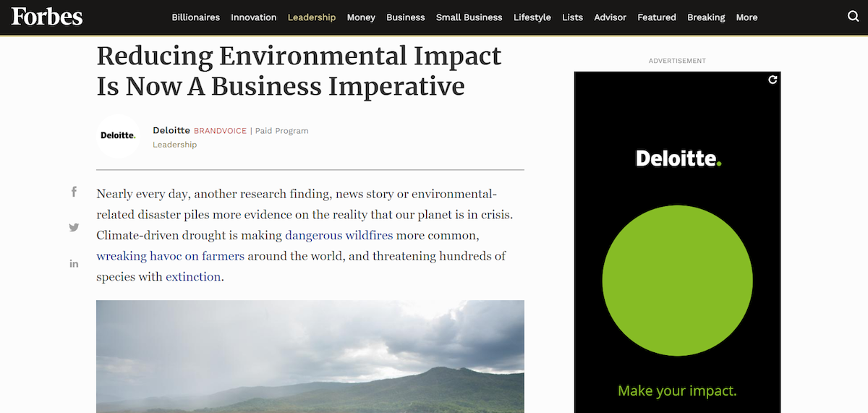Expand the Lifestyle menu

click(x=532, y=17)
